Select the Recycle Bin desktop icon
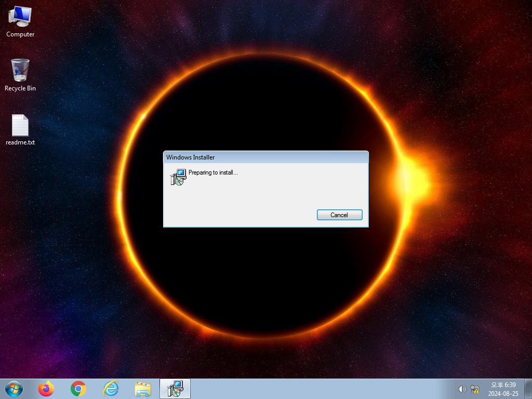Screen dimensions: 532x399 (20, 75)
